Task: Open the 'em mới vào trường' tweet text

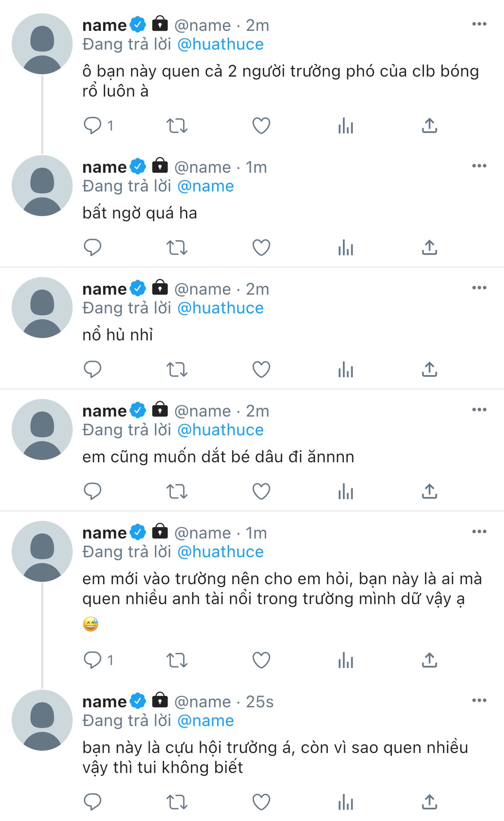Action: (282, 588)
